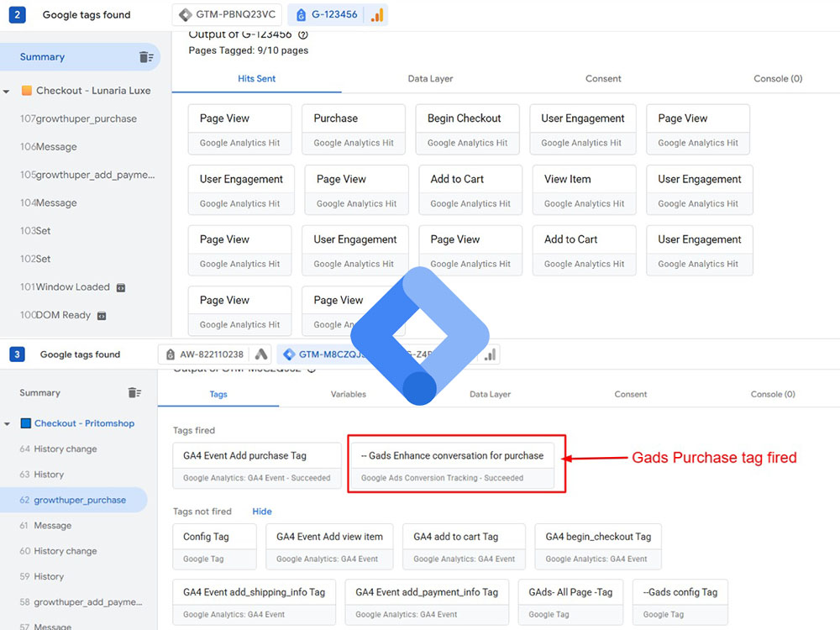Open Data Layer tab in G-123456 output
This screenshot has height=630, width=840.
(x=430, y=79)
